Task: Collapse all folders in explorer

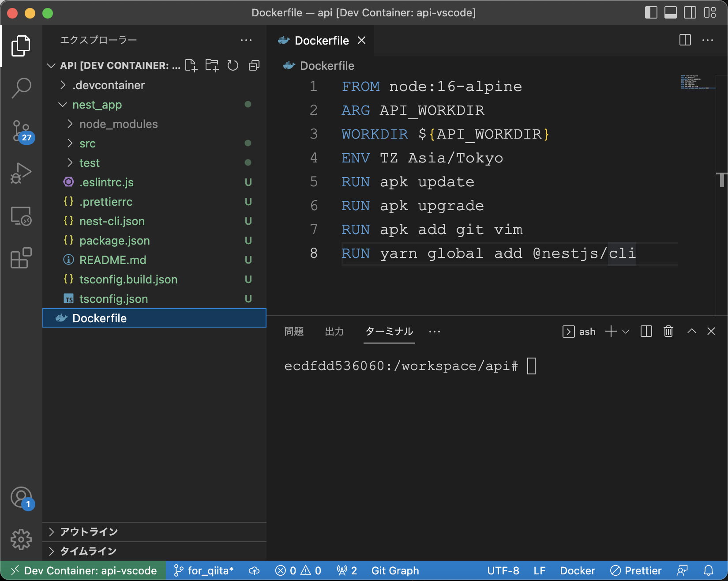Action: (254, 65)
